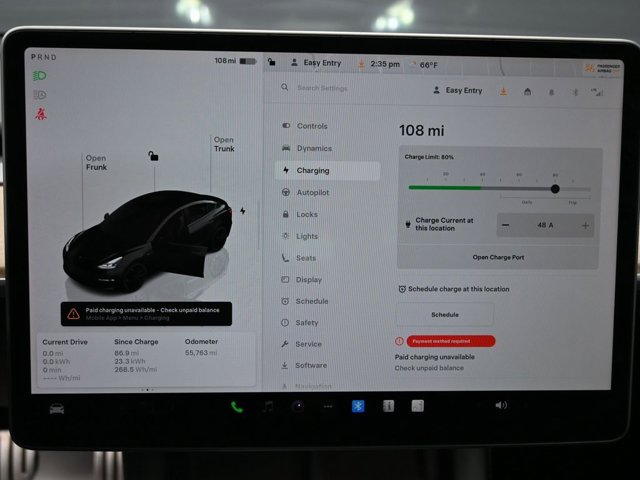Viewport: 640px width, 480px height.
Task: Open the manual info app icon
Action: click(388, 406)
